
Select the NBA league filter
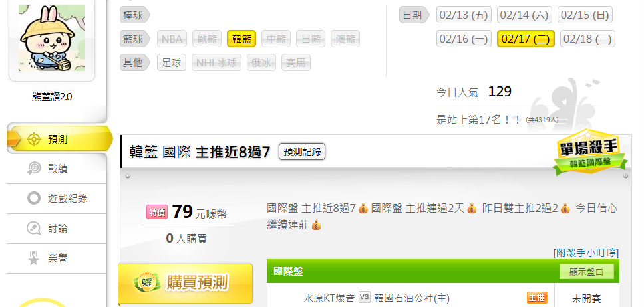(172, 39)
